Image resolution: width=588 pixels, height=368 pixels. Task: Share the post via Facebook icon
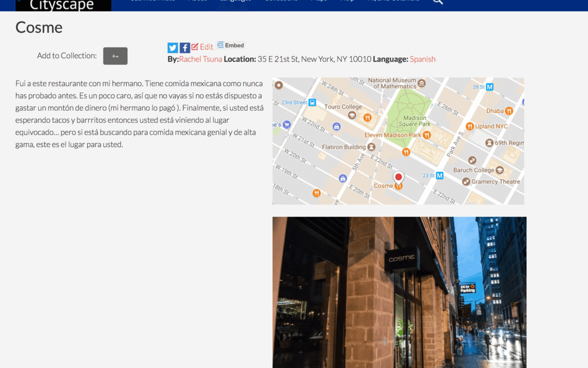pyautogui.click(x=185, y=47)
